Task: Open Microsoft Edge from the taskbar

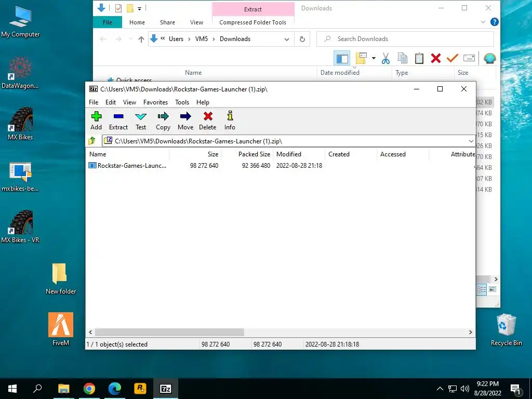Action: 115,389
